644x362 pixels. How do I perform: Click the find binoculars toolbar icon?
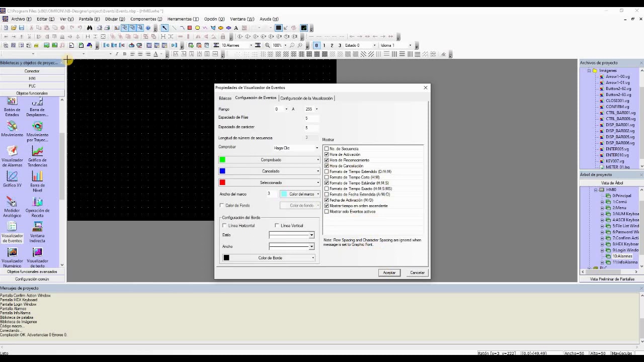pos(90,28)
